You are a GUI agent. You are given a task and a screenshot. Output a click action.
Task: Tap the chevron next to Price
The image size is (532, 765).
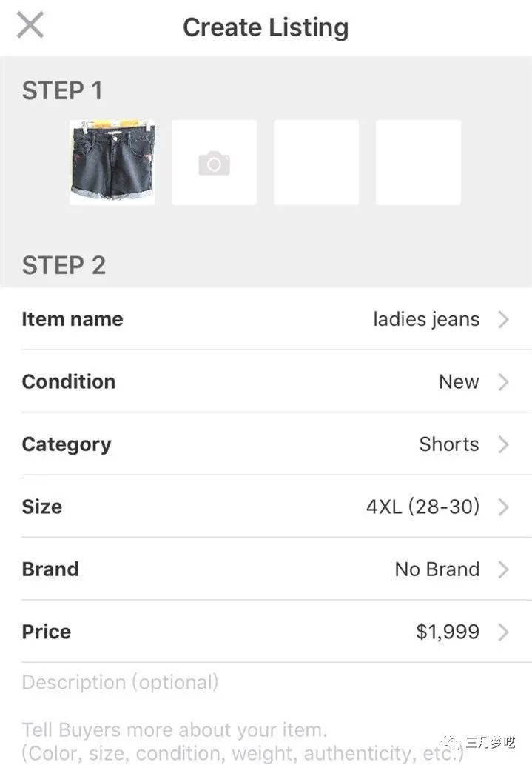(x=505, y=631)
